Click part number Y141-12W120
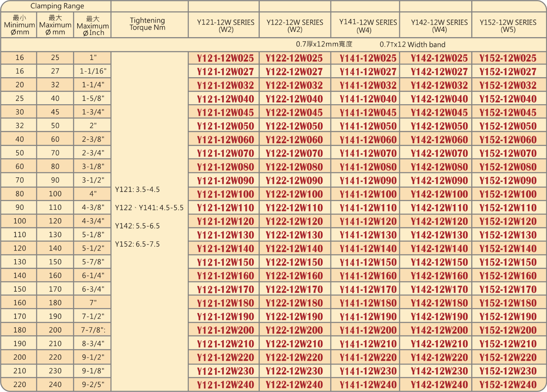Screen dimensions: 547x392 click(x=368, y=221)
